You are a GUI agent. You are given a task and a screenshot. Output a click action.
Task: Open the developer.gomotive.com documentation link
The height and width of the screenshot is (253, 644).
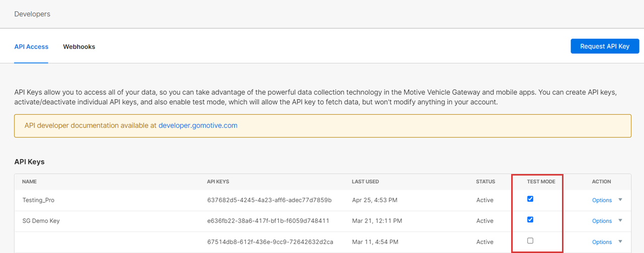click(198, 125)
